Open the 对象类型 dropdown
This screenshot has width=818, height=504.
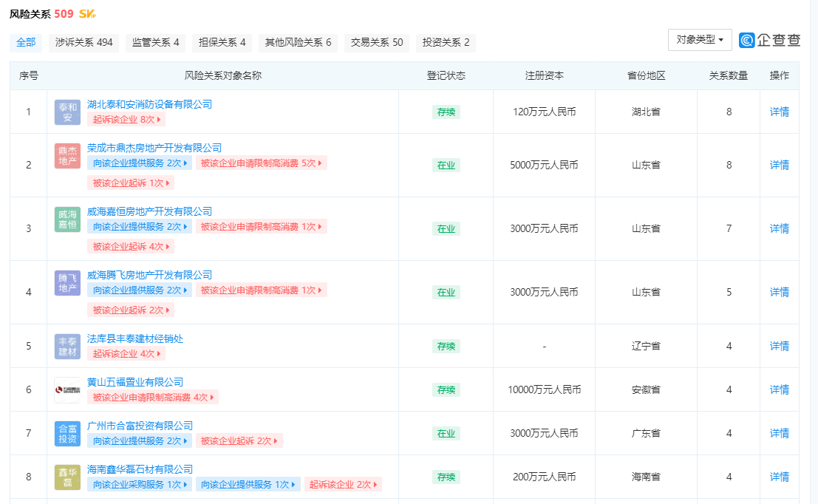pos(700,40)
